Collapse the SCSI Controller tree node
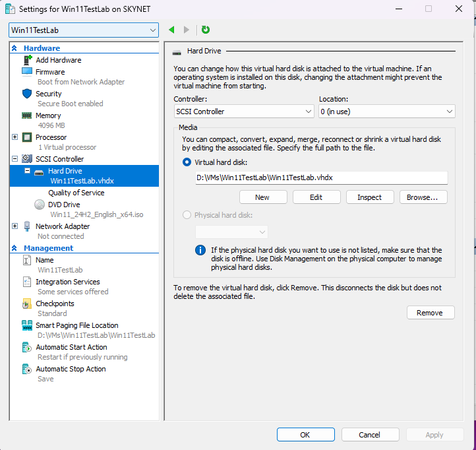 15,158
